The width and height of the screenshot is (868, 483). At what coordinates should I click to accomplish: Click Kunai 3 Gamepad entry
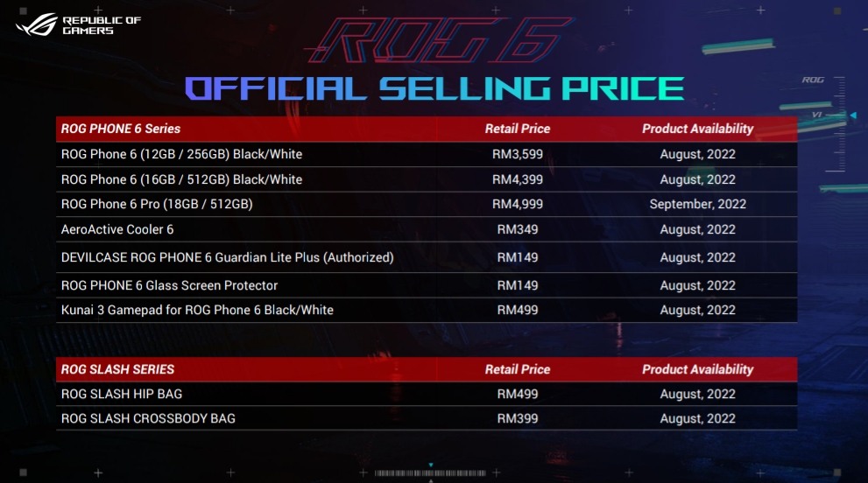[197, 311]
